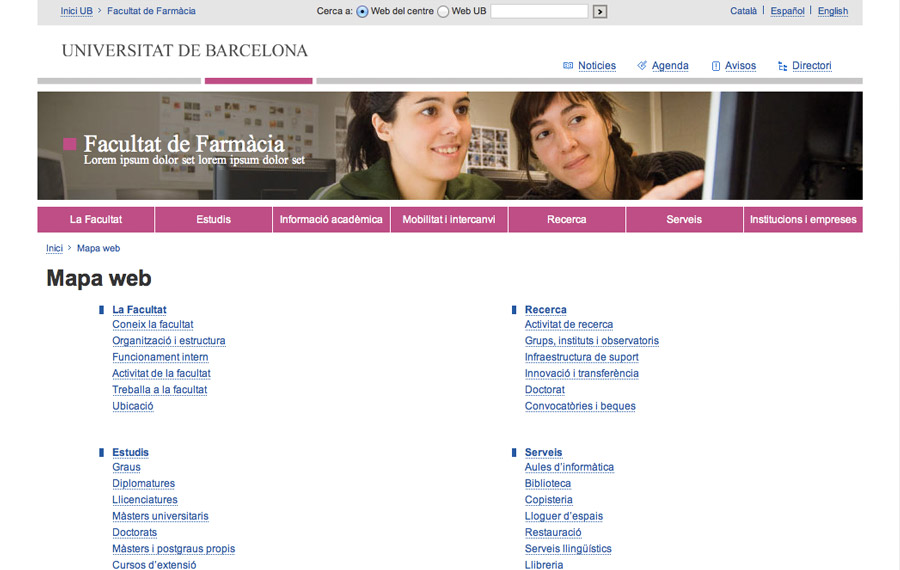Open La Facultat sitemap heading link
Image resolution: width=900 pixels, height=570 pixels.
pyautogui.click(x=139, y=309)
